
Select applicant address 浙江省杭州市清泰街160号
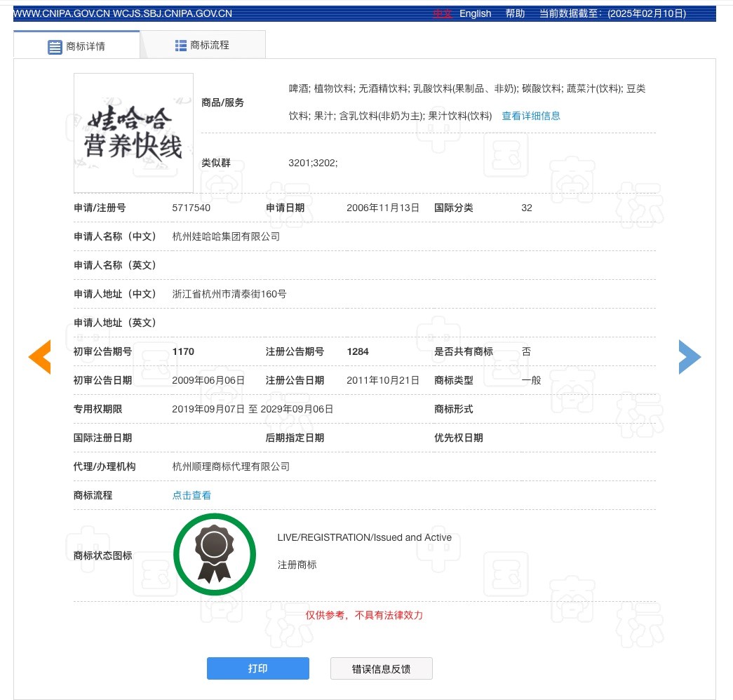[x=229, y=294]
